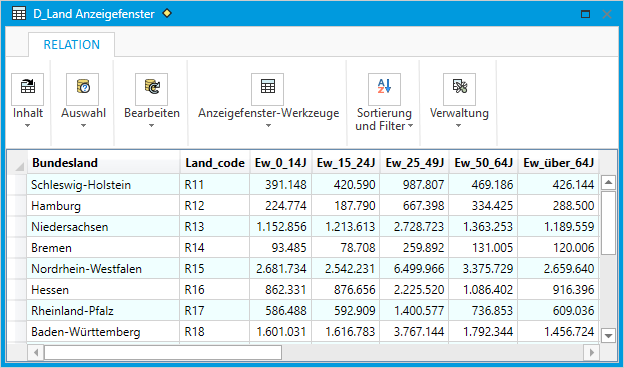The image size is (624, 368).
Task: Click the R18 land code cell
Action: click(x=215, y=332)
